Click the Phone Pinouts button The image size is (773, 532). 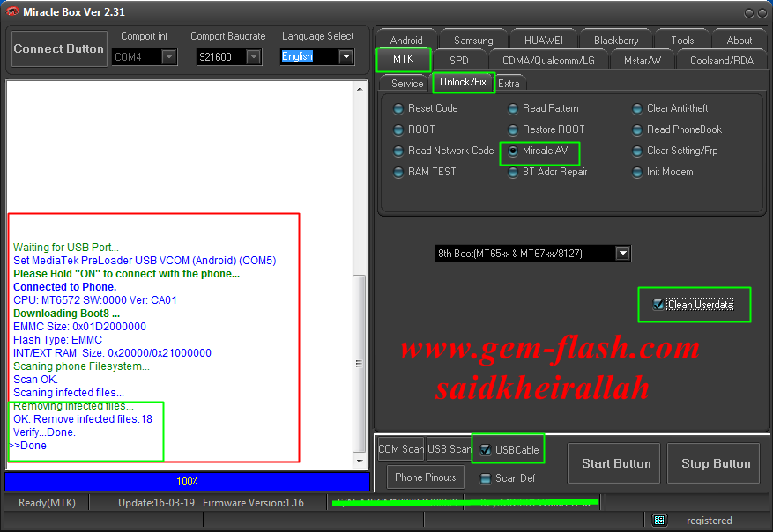click(426, 477)
